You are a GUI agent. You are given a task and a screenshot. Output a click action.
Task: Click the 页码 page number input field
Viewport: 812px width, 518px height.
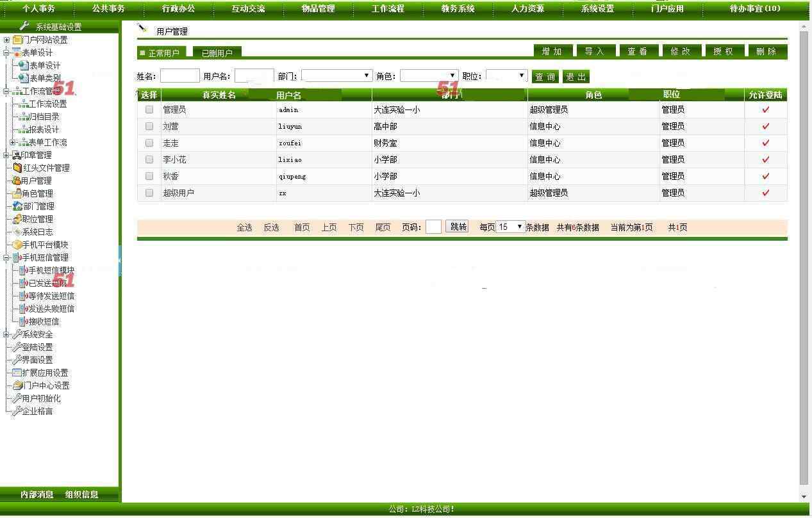433,227
